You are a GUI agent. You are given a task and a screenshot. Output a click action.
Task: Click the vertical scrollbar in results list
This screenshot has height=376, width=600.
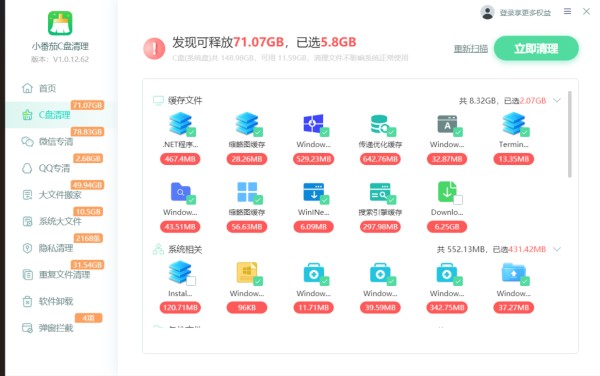tap(569, 134)
